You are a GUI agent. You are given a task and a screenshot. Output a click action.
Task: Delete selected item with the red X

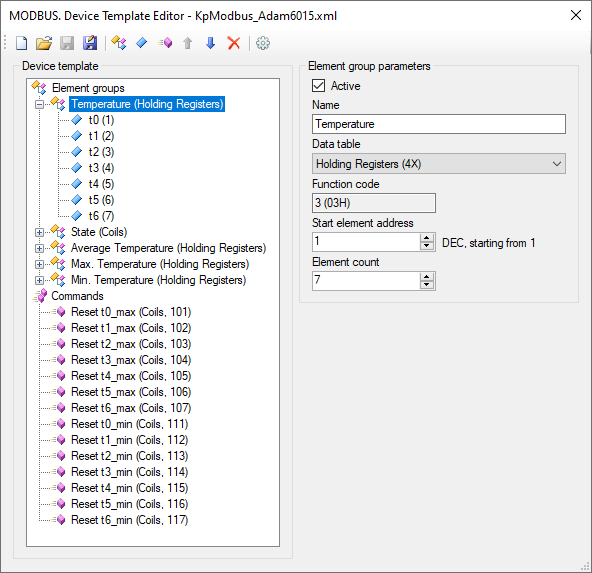pos(234,43)
